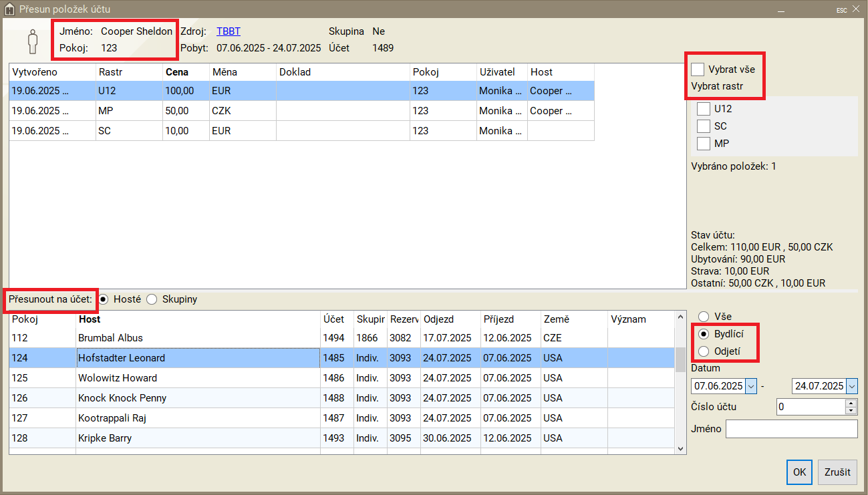Image resolution: width=868 pixels, height=495 pixels.
Task: Select the Skupiny radio button
Action: (x=152, y=299)
